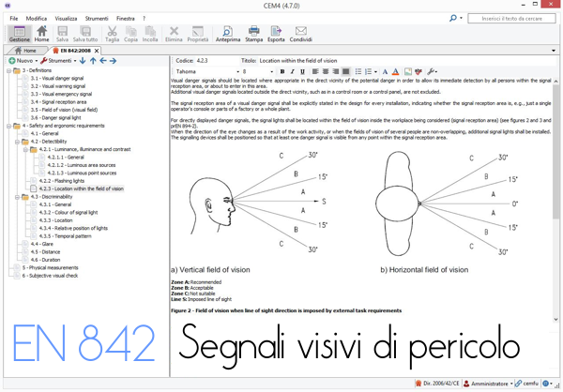Click the Gestione toolbar icon
Screen dimensions: 563x392
(19, 35)
